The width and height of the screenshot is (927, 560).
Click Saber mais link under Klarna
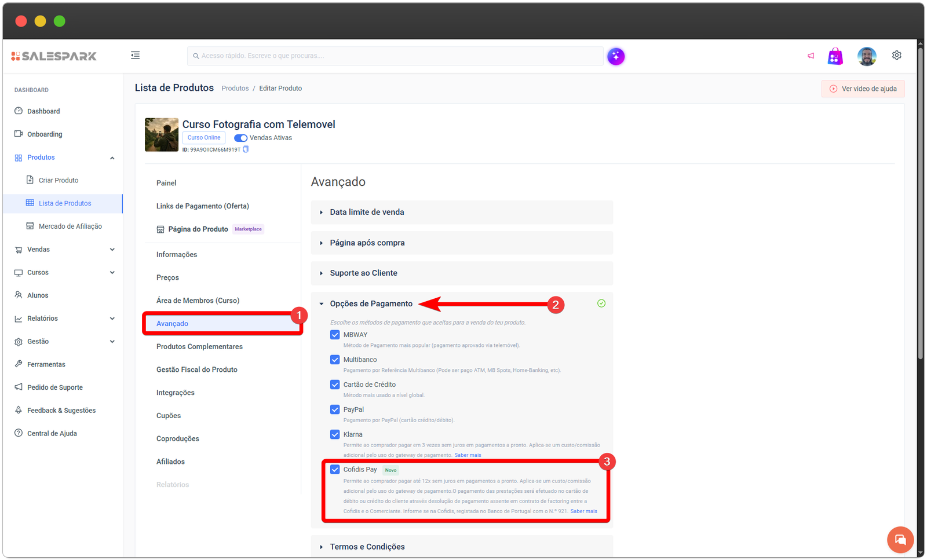click(468, 455)
